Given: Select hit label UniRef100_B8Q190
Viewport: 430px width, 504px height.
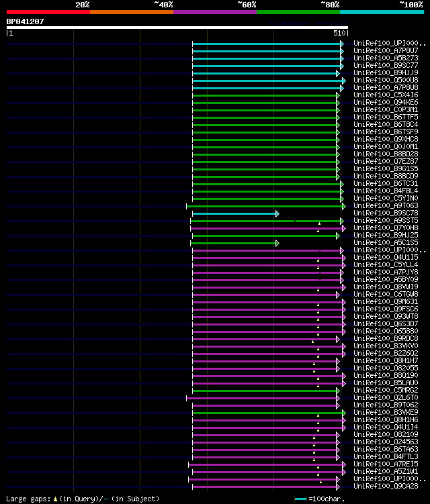Looking at the screenshot, I should [386, 376].
